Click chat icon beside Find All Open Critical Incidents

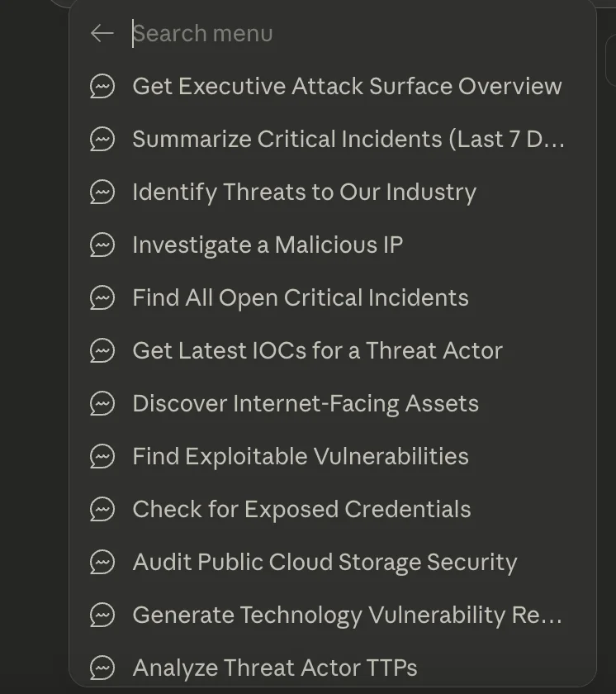102,297
